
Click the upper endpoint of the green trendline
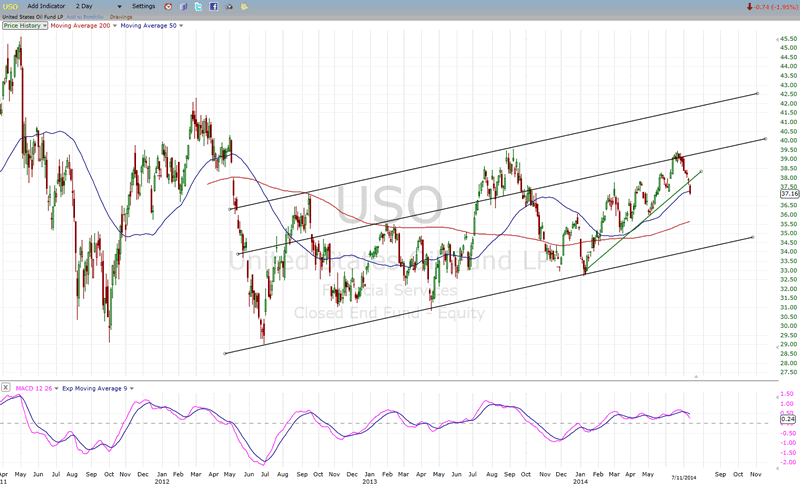click(x=702, y=171)
